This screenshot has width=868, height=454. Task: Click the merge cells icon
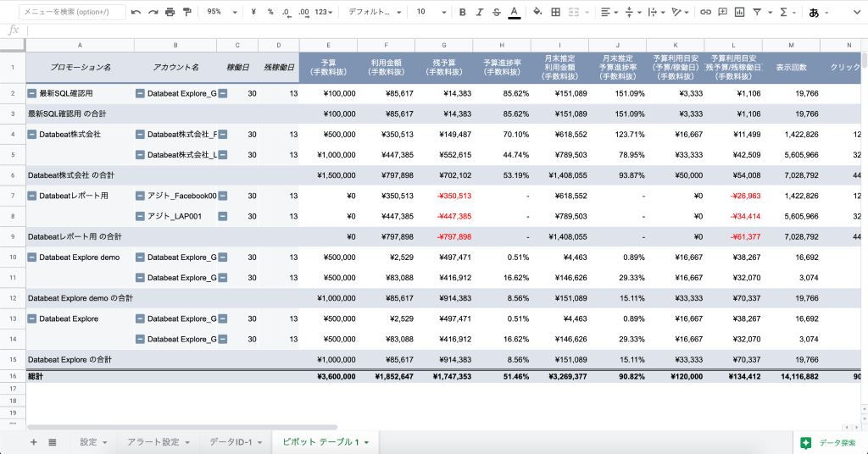point(574,12)
